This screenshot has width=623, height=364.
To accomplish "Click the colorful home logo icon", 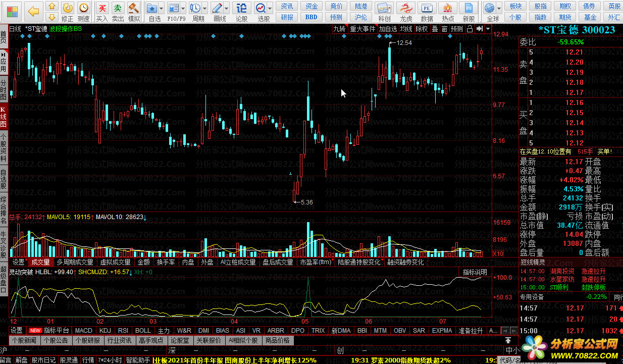I will pos(11,11).
